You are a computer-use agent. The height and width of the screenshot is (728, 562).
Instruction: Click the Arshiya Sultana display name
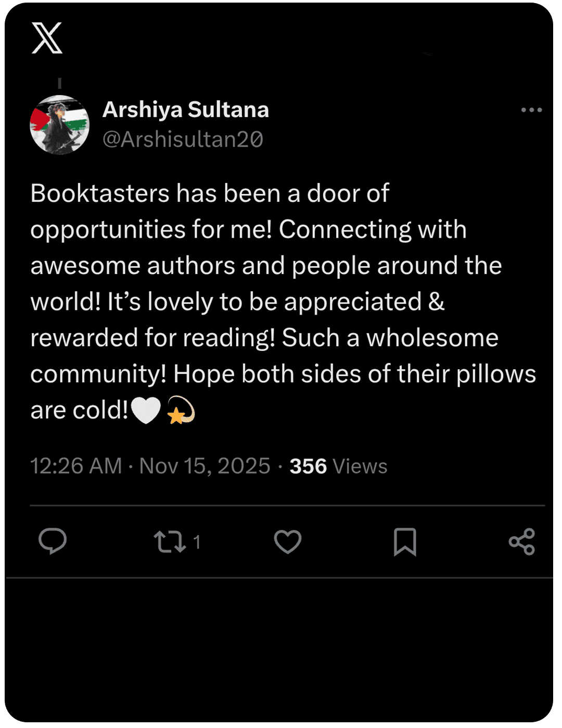coord(186,110)
